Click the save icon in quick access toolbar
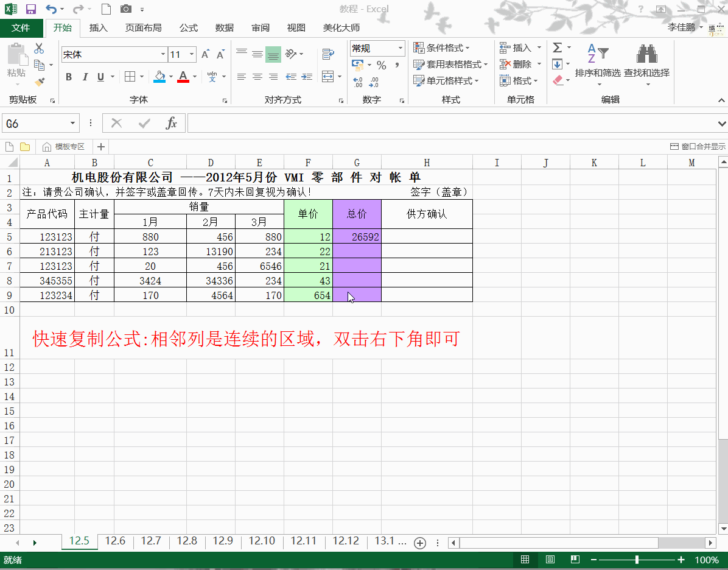The image size is (728, 570). [31, 9]
